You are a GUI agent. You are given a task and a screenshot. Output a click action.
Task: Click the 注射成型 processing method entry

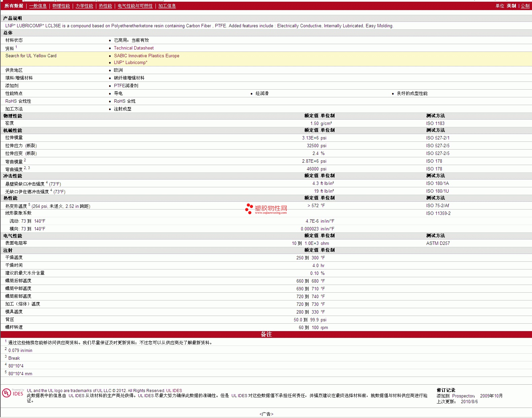click(x=122, y=109)
